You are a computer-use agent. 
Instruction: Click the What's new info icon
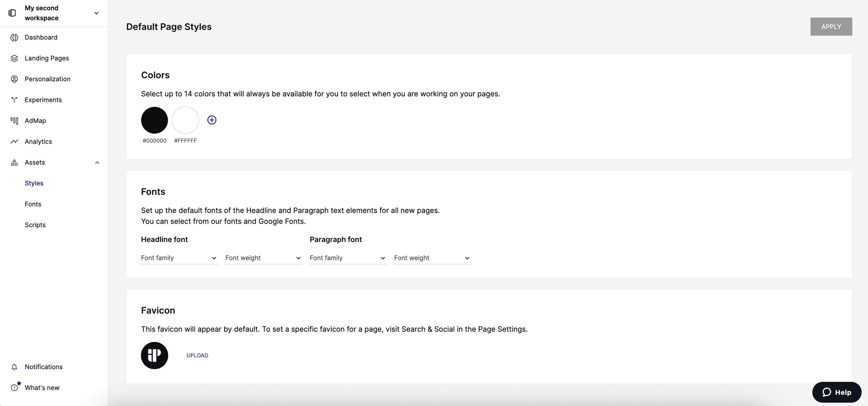(x=14, y=388)
